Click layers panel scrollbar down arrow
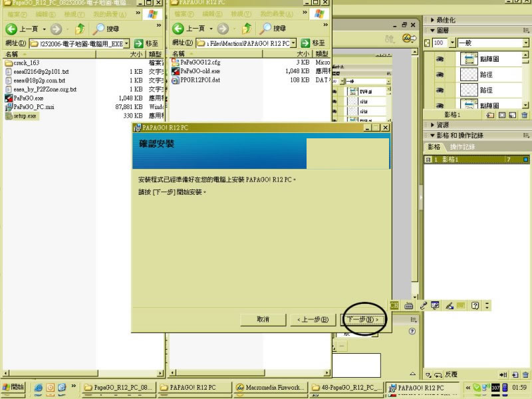This screenshot has width=532, height=399. pos(525,106)
